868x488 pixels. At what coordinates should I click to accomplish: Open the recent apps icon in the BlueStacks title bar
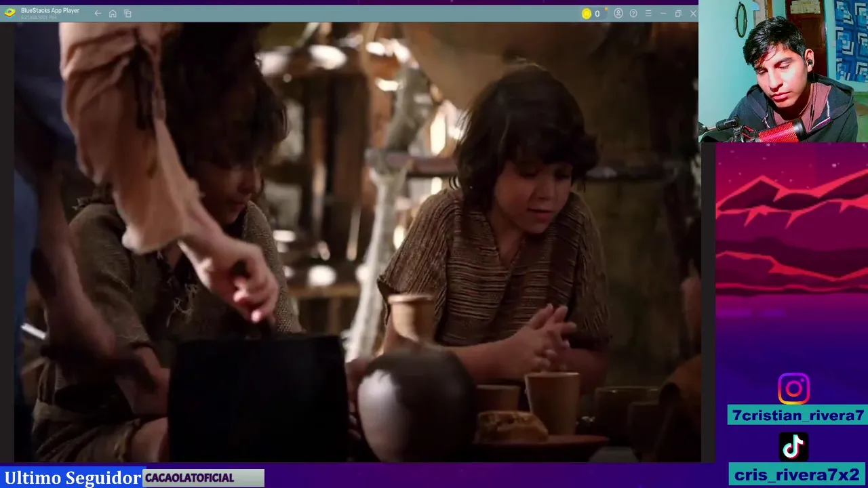click(127, 14)
